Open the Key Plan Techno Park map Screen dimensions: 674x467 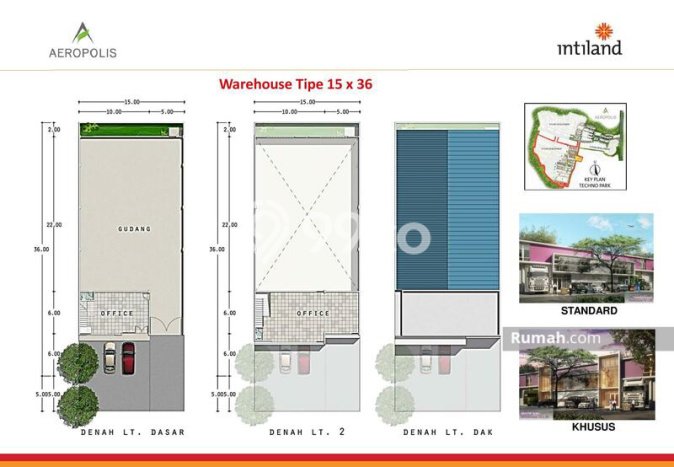[x=575, y=146]
